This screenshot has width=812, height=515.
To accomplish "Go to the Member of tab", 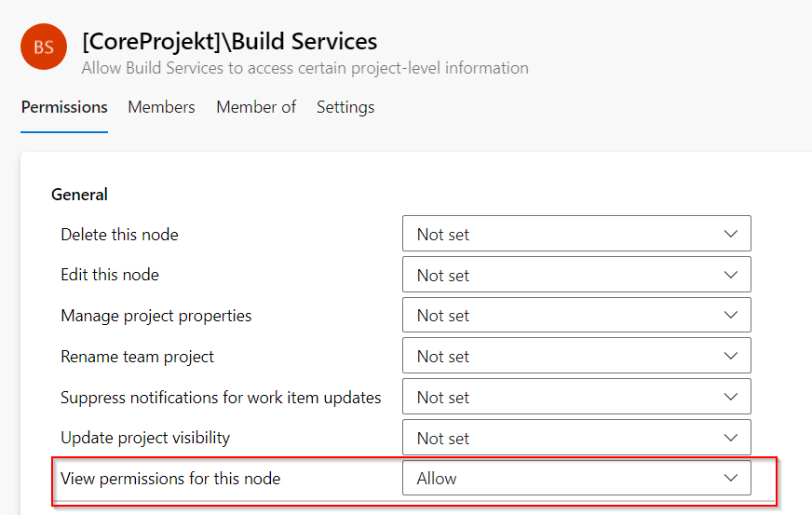I will click(x=256, y=107).
